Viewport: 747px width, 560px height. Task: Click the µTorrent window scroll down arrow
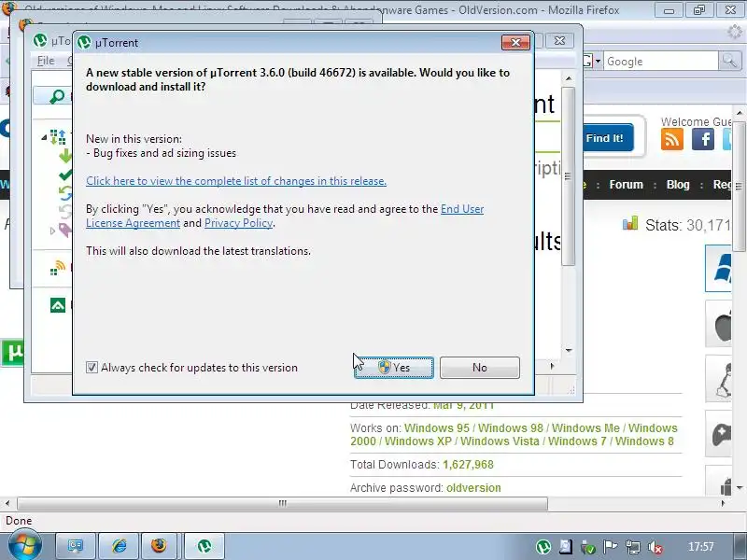coord(569,351)
